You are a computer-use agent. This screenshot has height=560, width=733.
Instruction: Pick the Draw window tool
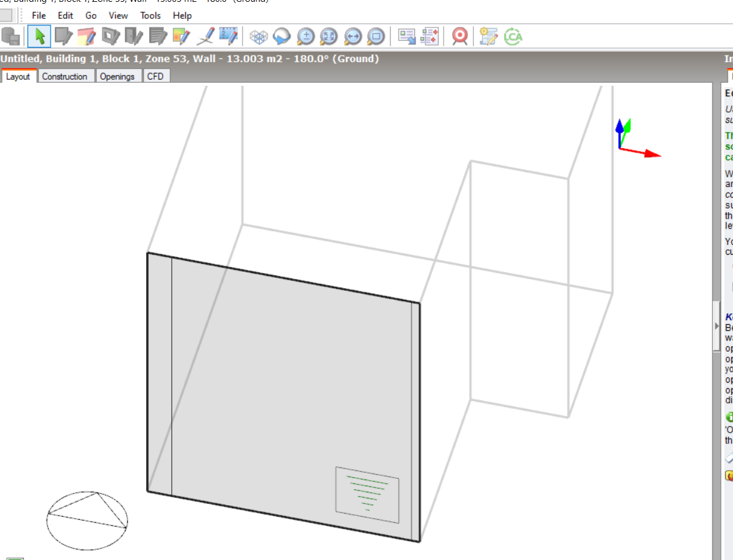pyautogui.click(x=110, y=37)
